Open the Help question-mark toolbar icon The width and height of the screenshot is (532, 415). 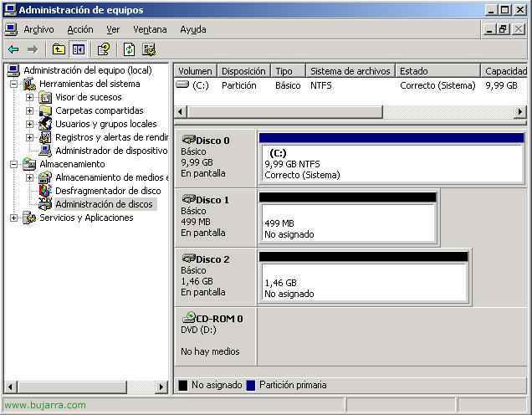coord(104,50)
